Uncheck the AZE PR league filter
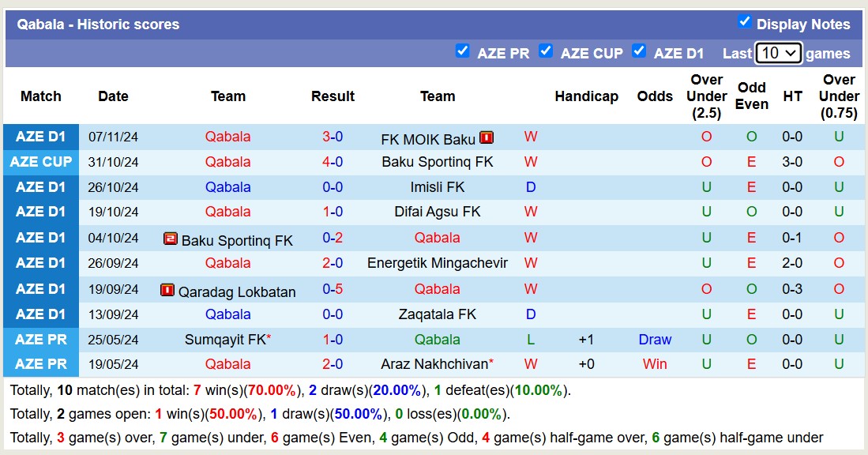This screenshot has width=868, height=455. click(463, 51)
